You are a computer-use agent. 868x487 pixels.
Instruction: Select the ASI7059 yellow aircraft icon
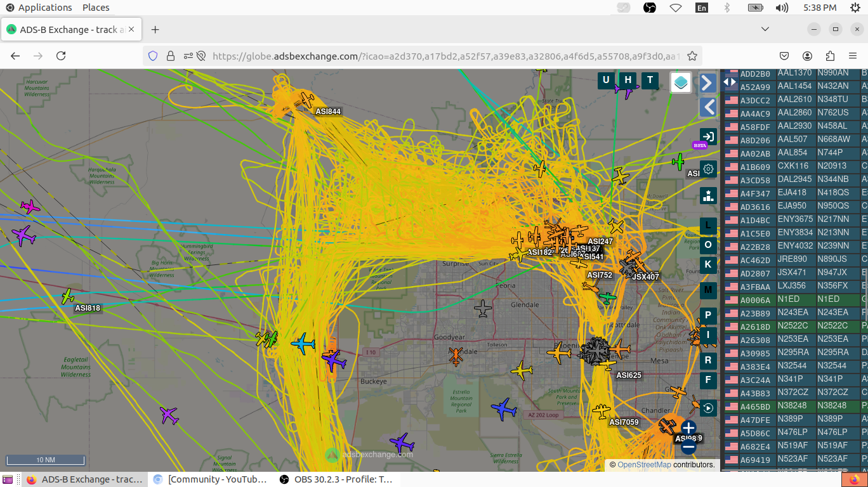coord(601,412)
